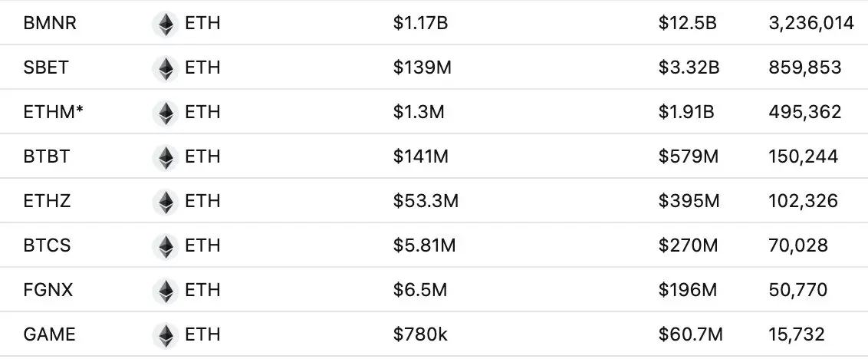Click the Ethereum icon in the BTBT row
Screen dimensions: 868x359
pyautogui.click(x=165, y=157)
